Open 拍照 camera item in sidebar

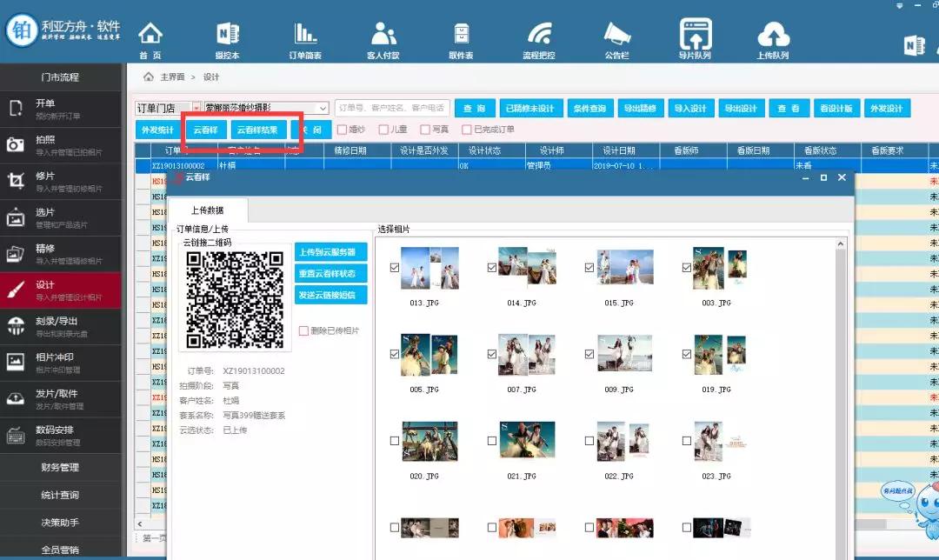click(60, 145)
